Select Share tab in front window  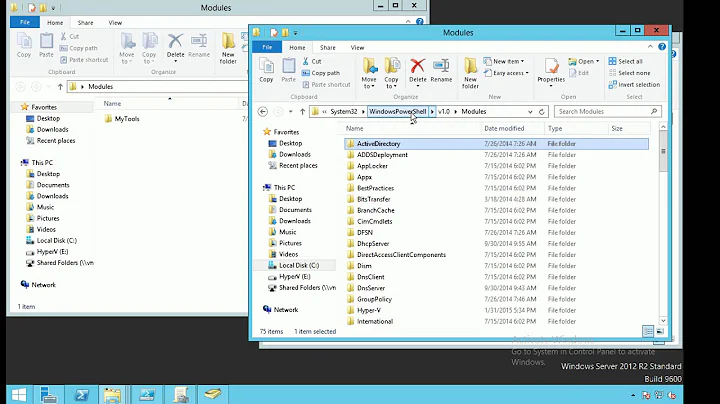pos(328,47)
